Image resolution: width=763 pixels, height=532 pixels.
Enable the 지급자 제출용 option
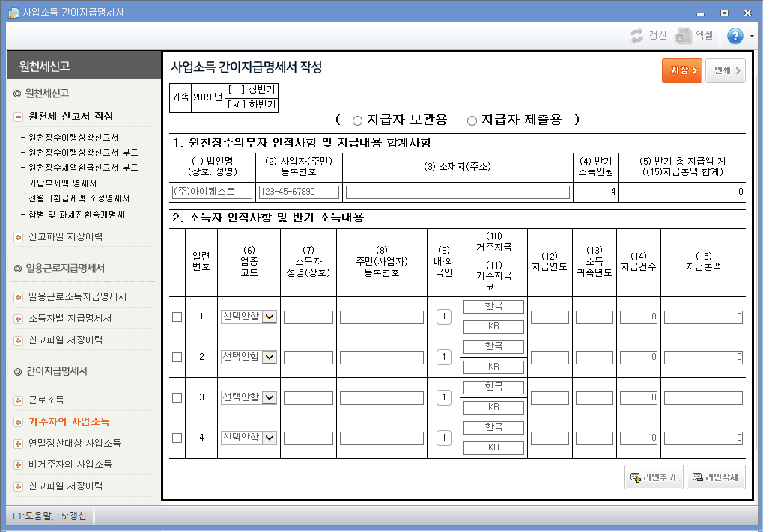tap(471, 120)
